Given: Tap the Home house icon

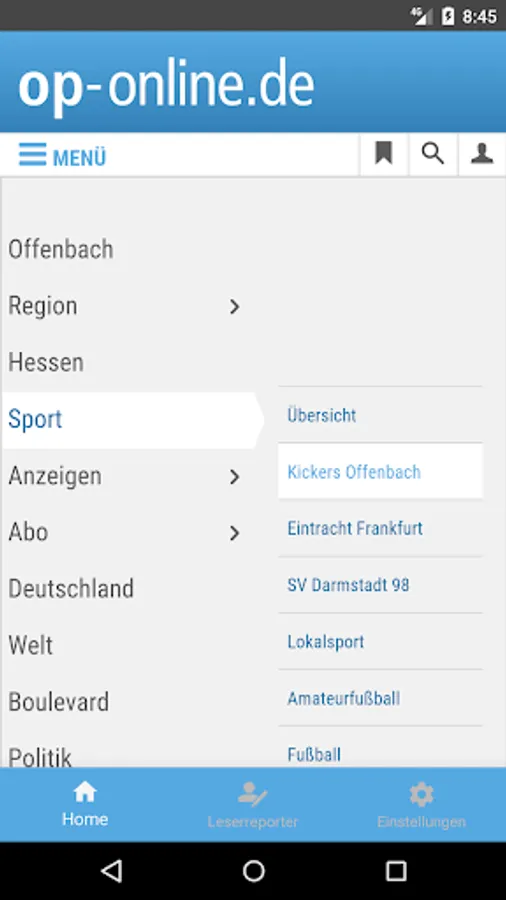Looking at the screenshot, I should 85,793.
